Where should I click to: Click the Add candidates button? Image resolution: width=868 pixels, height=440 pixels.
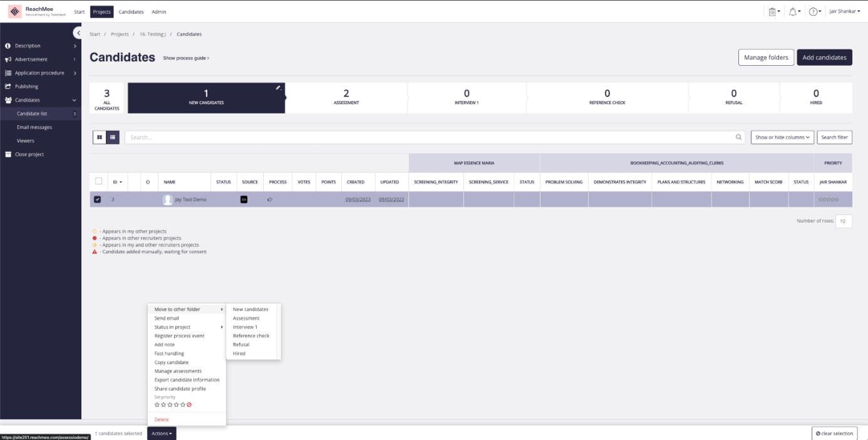click(824, 58)
